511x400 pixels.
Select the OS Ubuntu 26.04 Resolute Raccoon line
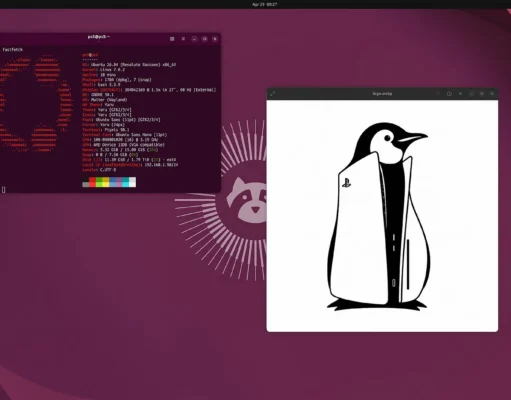tap(129, 65)
